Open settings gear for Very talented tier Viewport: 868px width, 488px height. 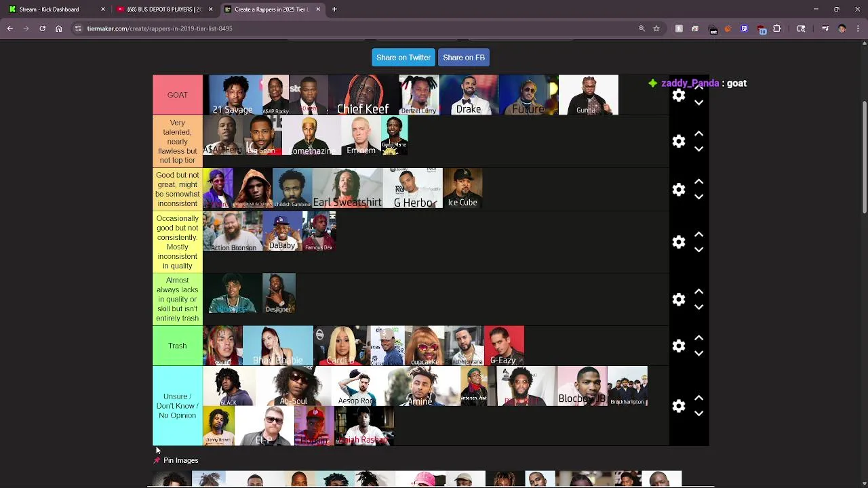pos(679,141)
